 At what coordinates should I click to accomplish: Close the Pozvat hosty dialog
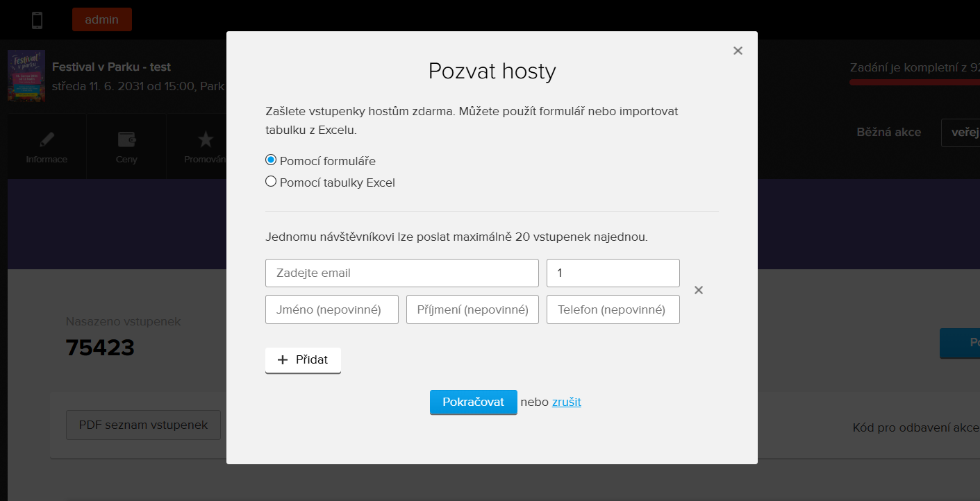tap(738, 50)
